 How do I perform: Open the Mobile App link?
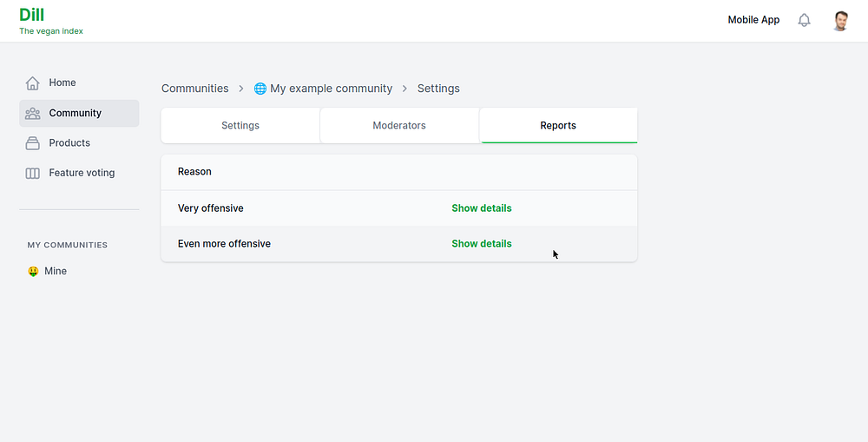(x=753, y=20)
